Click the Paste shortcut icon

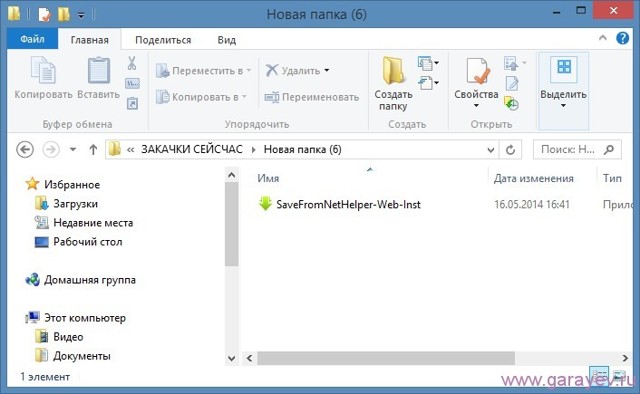click(132, 103)
